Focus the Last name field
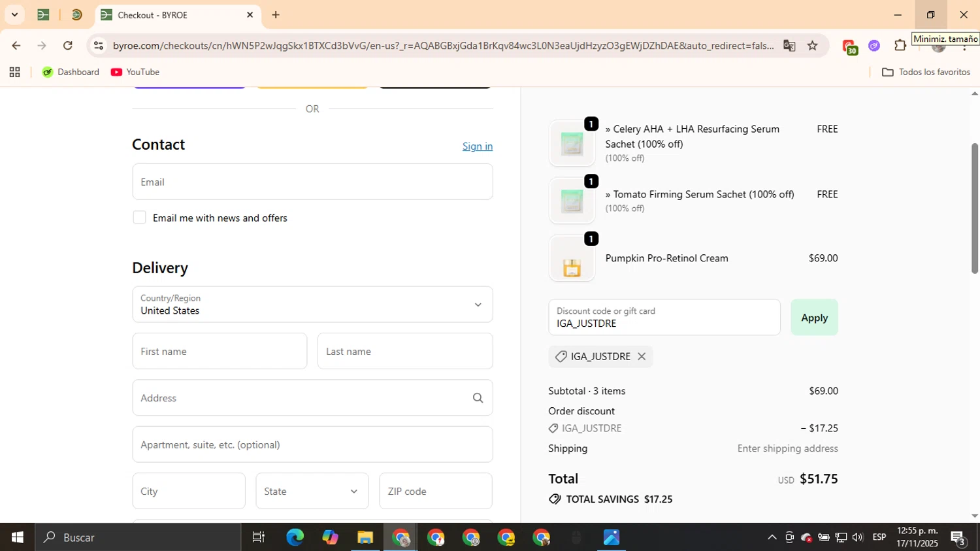The height and width of the screenshot is (551, 980). pyautogui.click(x=405, y=351)
